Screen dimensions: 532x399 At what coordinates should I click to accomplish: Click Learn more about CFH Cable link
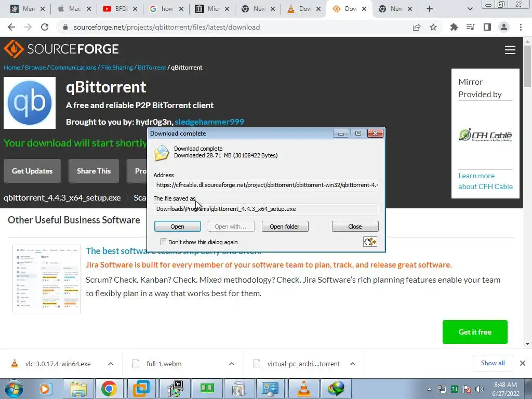[x=486, y=181]
